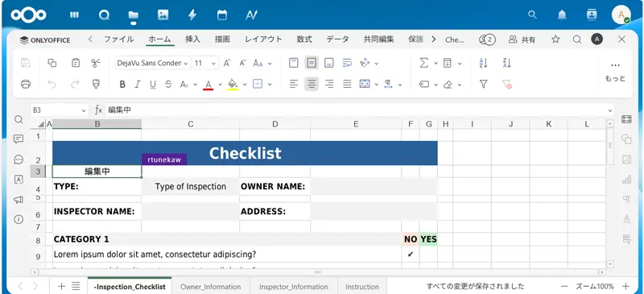The height and width of the screenshot is (294, 644).
Task: Expand the summation function dropdown
Action: click(x=436, y=64)
